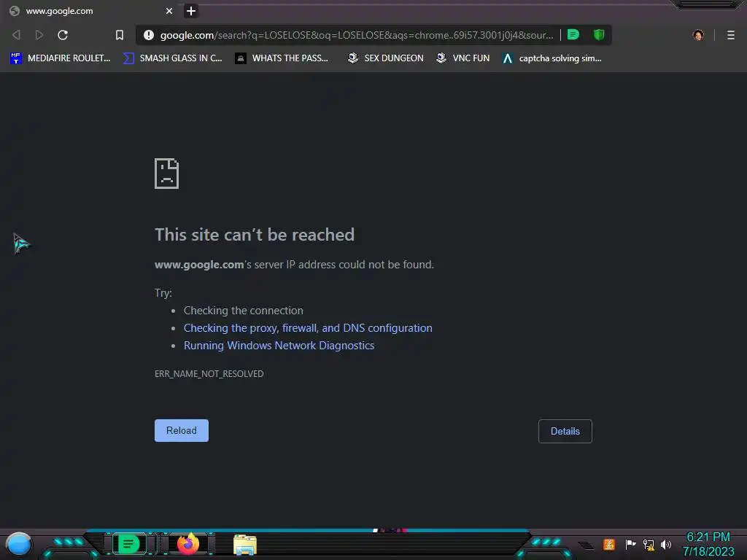
Task: Go back using the browser back arrow
Action: [16, 35]
